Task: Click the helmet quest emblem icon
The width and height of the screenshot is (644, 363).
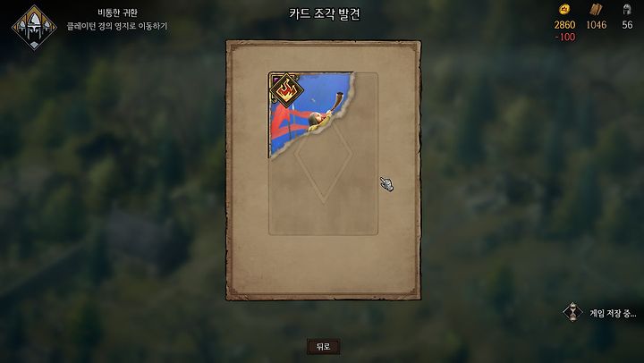Action: point(35,27)
